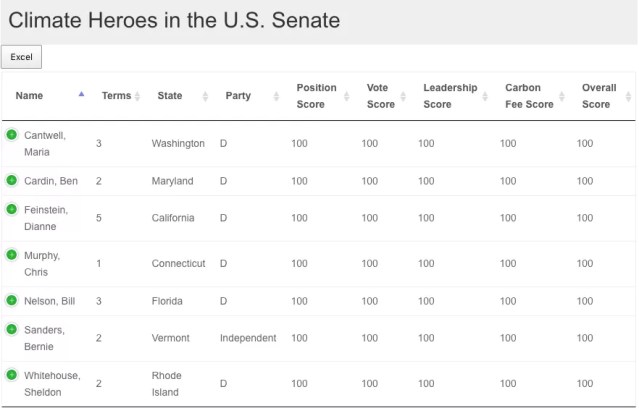639x408 pixels.
Task: Sort table by Name column
Action: [x=30, y=96]
